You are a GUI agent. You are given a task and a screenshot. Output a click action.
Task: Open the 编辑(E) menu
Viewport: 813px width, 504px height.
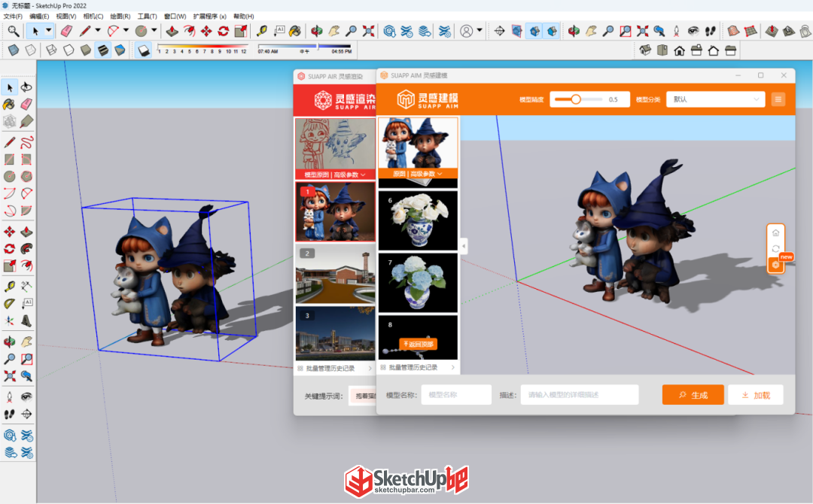(x=39, y=17)
